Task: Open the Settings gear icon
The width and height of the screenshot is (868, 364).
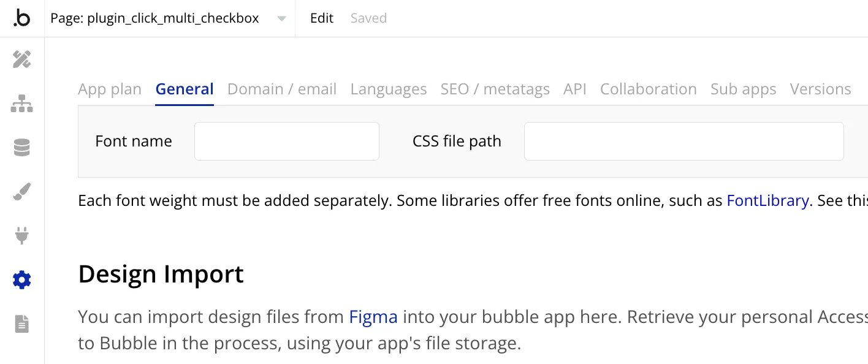Action: tap(22, 280)
